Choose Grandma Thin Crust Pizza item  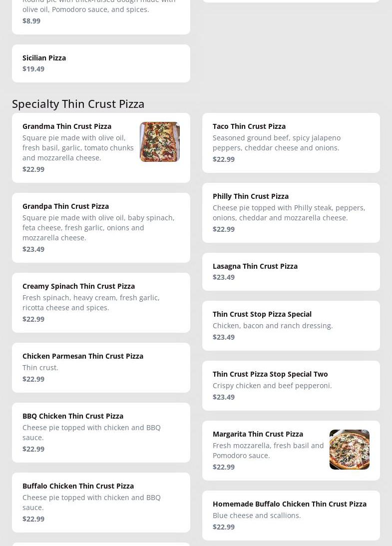(67, 126)
